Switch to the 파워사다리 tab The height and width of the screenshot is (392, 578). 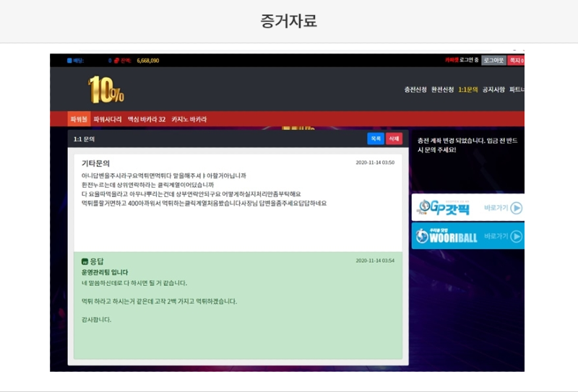(x=108, y=119)
